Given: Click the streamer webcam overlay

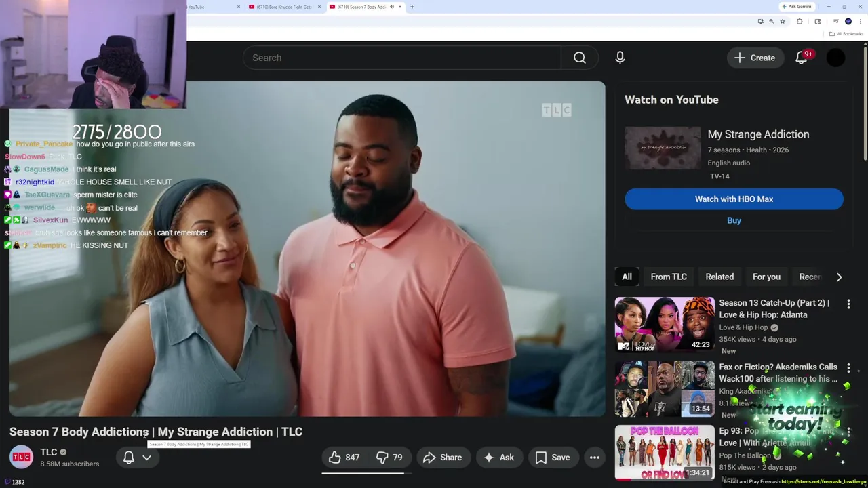Looking at the screenshot, I should pyautogui.click(x=93, y=54).
